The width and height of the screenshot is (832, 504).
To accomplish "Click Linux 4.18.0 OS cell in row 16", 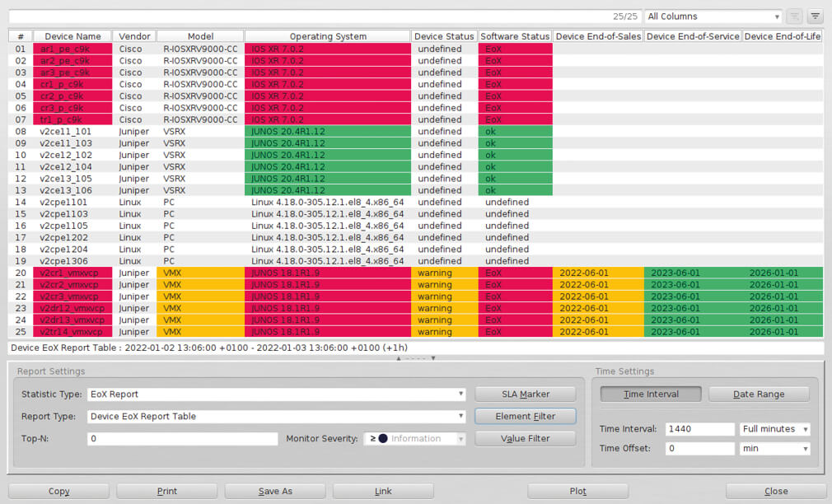I will click(x=327, y=226).
